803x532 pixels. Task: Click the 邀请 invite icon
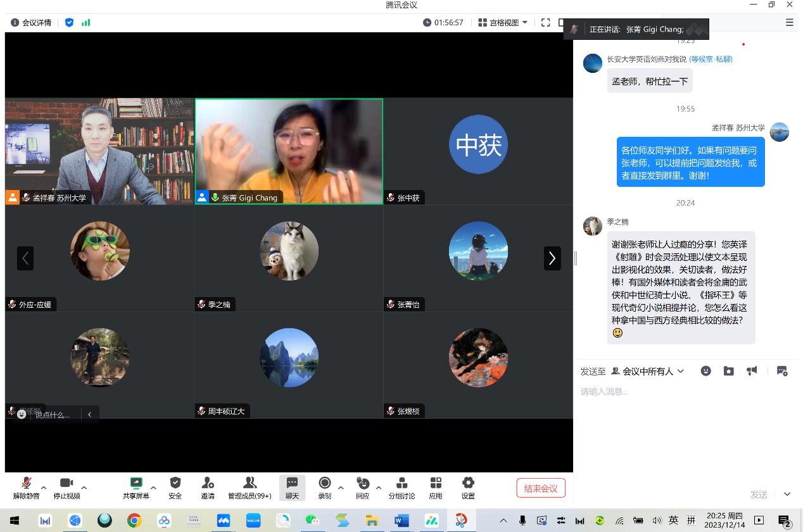tap(208, 484)
